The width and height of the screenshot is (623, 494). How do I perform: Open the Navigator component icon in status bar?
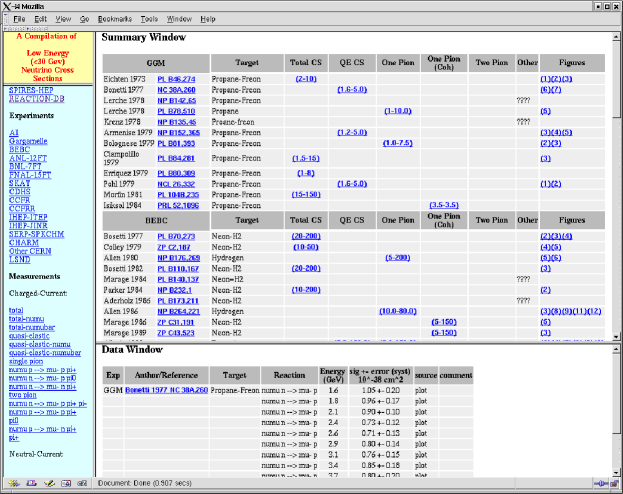[x=14, y=483]
